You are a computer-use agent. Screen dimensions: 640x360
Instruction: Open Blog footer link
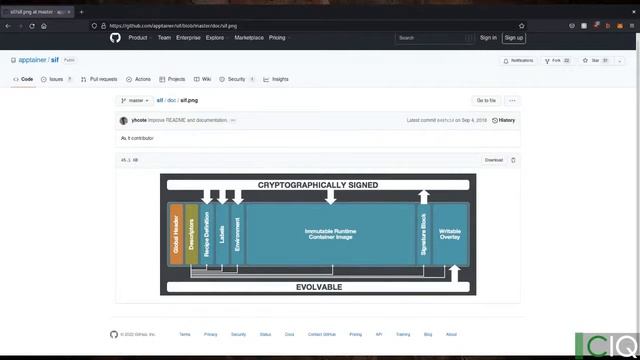(x=428, y=334)
